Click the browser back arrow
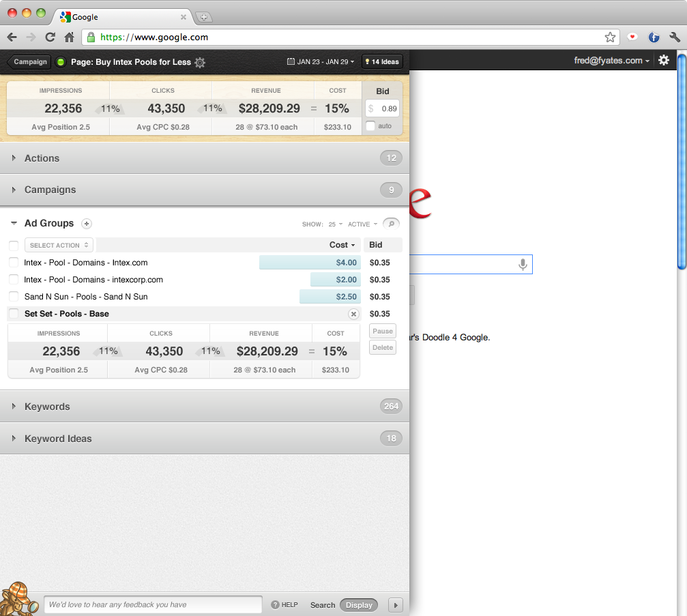Screen dimensions: 687x616 tap(12, 38)
